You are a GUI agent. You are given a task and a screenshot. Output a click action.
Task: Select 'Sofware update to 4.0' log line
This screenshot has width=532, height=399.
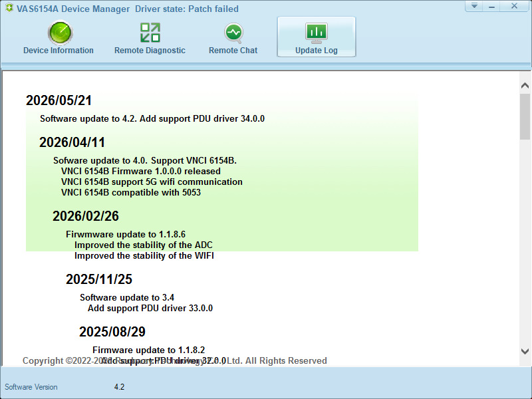coord(145,160)
